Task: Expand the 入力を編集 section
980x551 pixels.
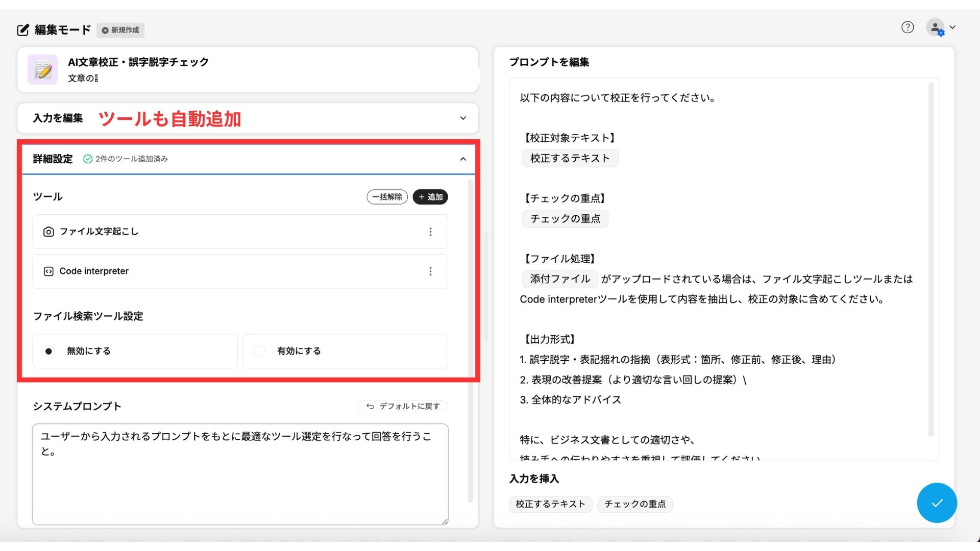Action: pos(462,118)
